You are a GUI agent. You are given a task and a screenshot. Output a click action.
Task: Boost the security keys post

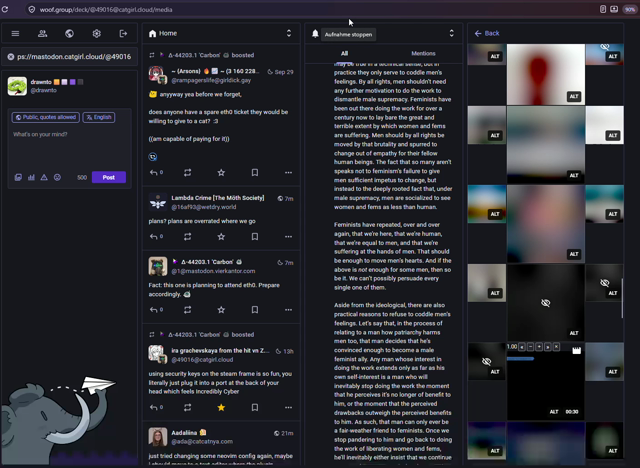[187, 407]
